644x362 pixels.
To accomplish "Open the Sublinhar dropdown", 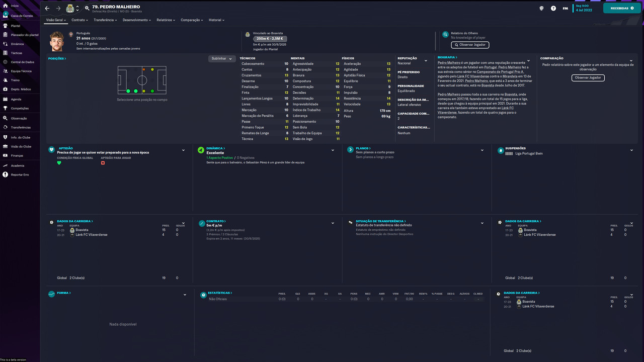I will (222, 58).
